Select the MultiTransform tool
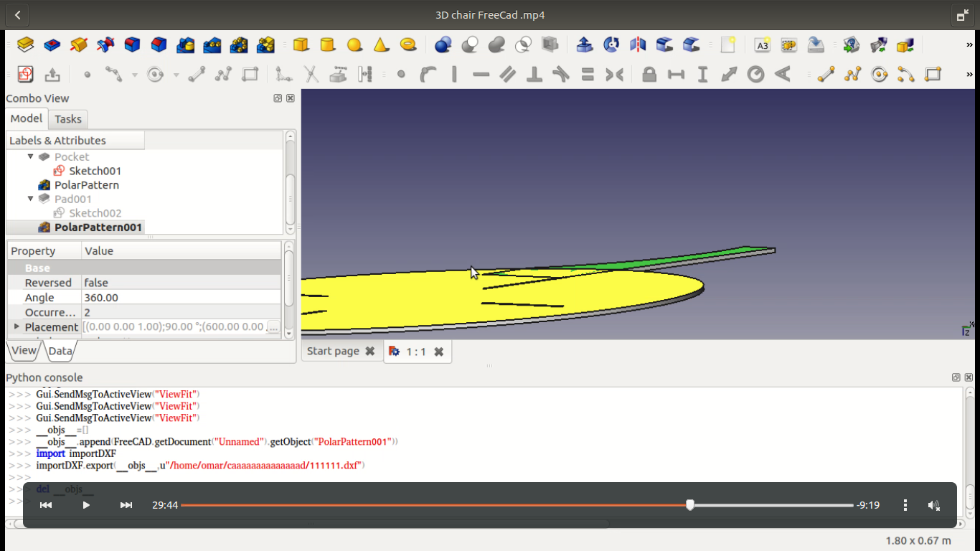Image resolution: width=980 pixels, height=551 pixels. pos(265,45)
